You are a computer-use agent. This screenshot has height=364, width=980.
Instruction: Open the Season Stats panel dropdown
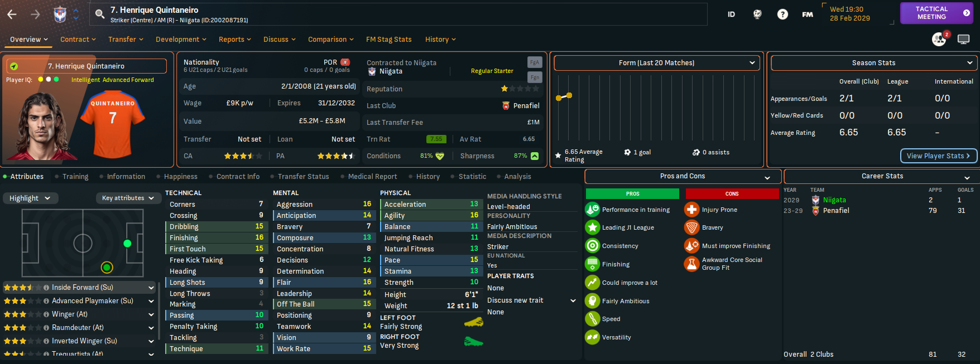coord(873,63)
